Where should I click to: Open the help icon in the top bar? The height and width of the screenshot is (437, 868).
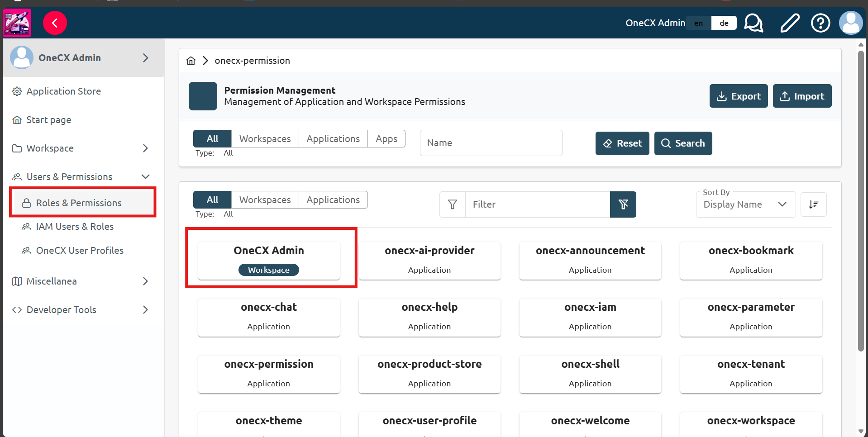[x=820, y=23]
